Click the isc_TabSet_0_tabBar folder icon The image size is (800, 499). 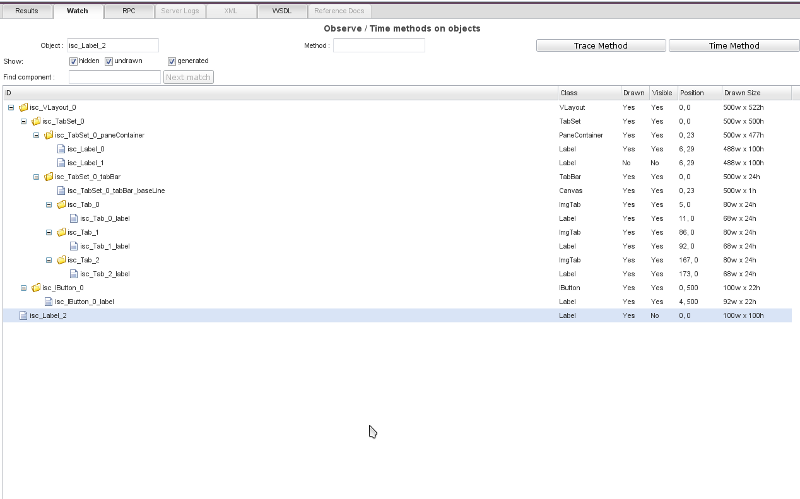[x=48, y=177]
